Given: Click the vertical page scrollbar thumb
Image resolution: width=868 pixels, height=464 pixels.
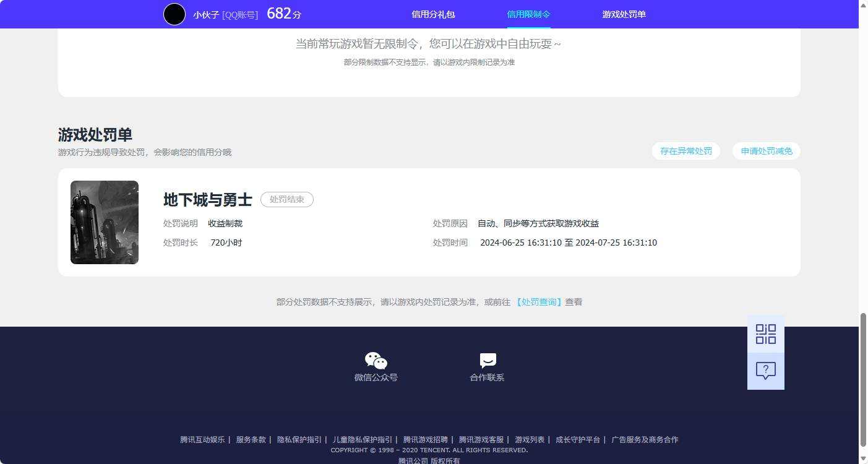Looking at the screenshot, I should [864, 380].
